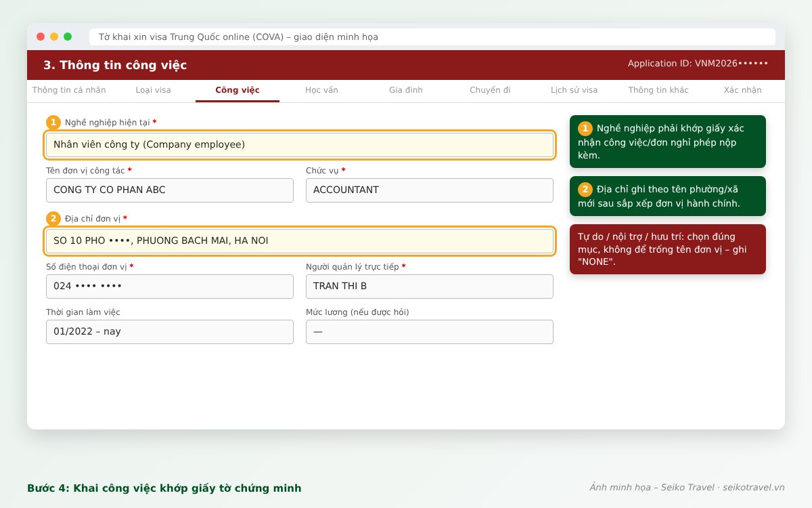Screen dimensions: 812x508
Task: Click the green tip about Nghề nghiệp
Action: [668, 142]
